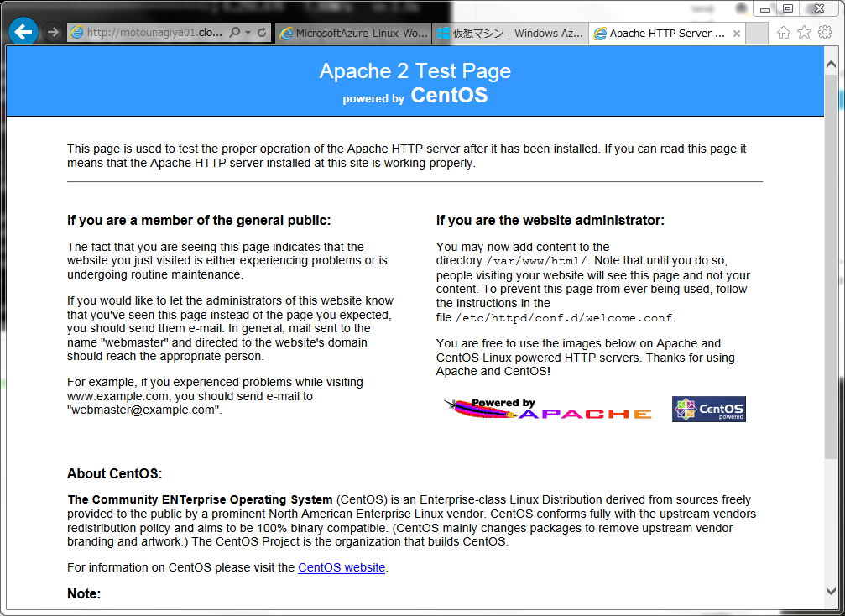Click the /var/www/html/ directory path text
The image size is (845, 616).
point(538,261)
